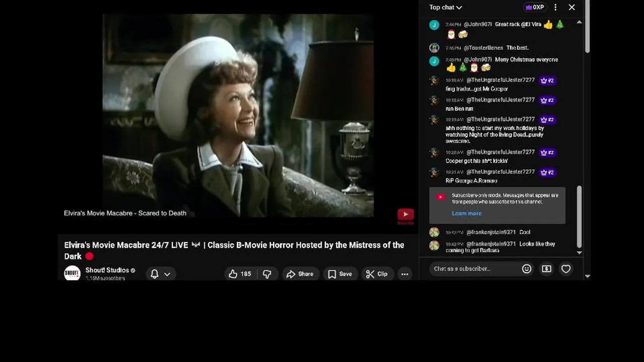Click @John907I avatar beside Merry Christmas message
The width and height of the screenshot is (644, 362).
pyautogui.click(x=434, y=61)
